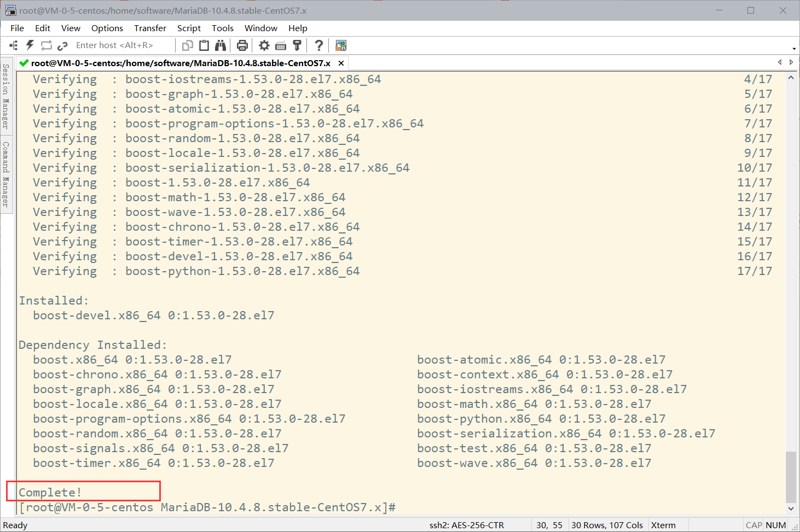Click boost-iostreams Verifying 4/17 line
Screen dimensions: 800x532
pos(402,79)
